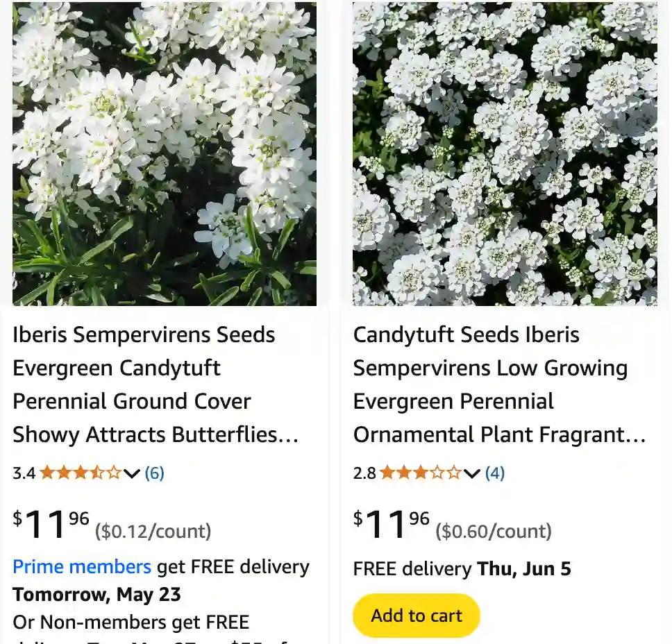This screenshot has width=672, height=644.
Task: Click the Thu, Jun 5 delivery date
Action: (x=523, y=569)
